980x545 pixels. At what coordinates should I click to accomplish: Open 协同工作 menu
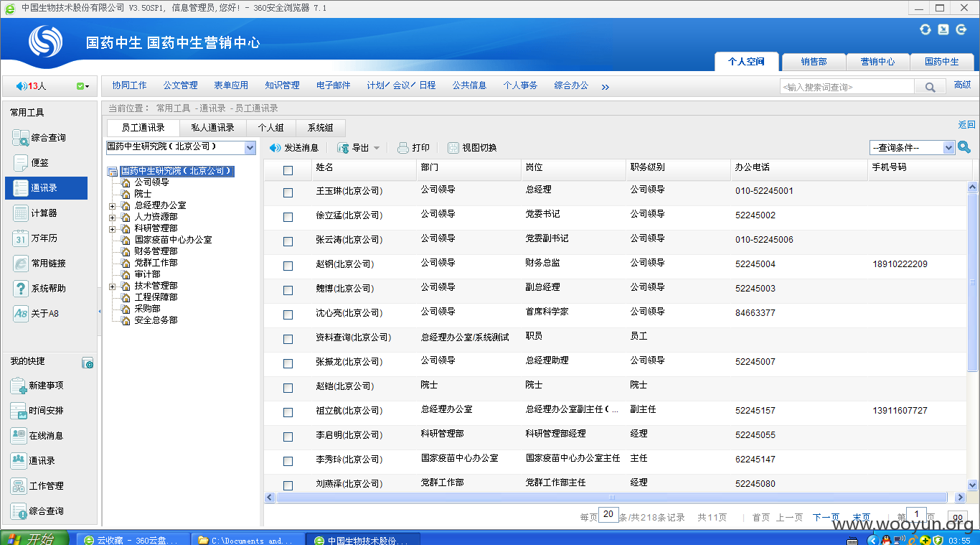click(x=129, y=85)
